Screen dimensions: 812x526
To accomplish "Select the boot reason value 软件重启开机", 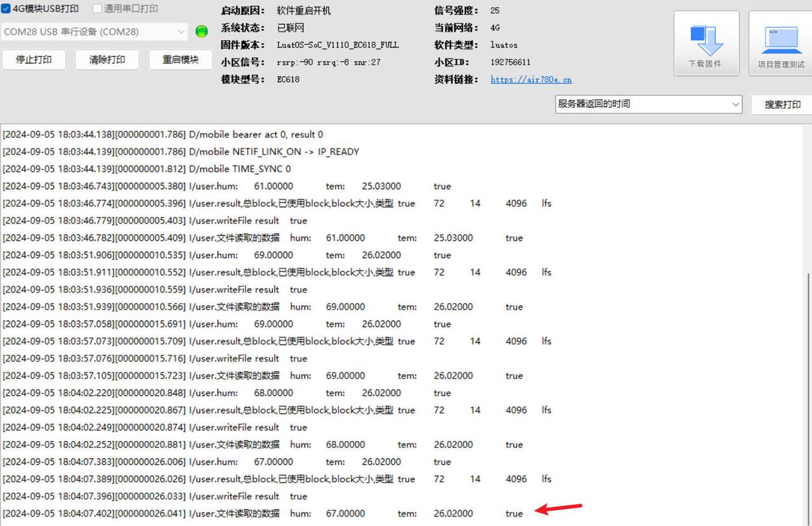I will (304, 11).
